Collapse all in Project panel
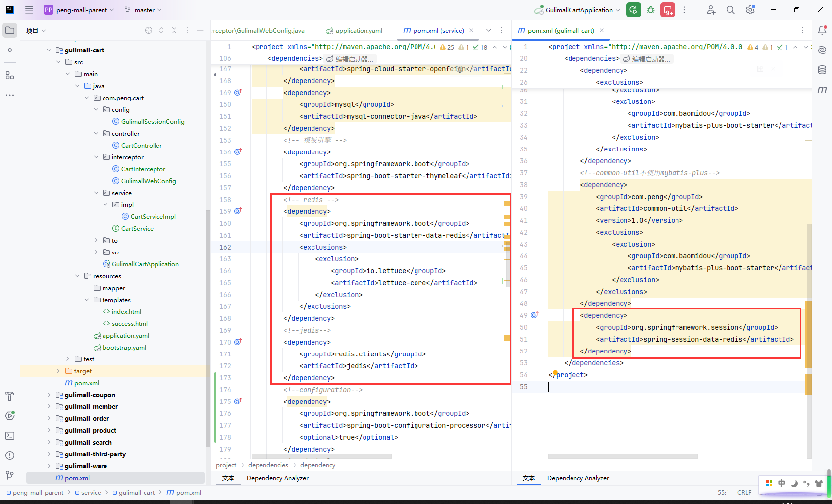The width and height of the screenshot is (832, 504). [x=174, y=30]
